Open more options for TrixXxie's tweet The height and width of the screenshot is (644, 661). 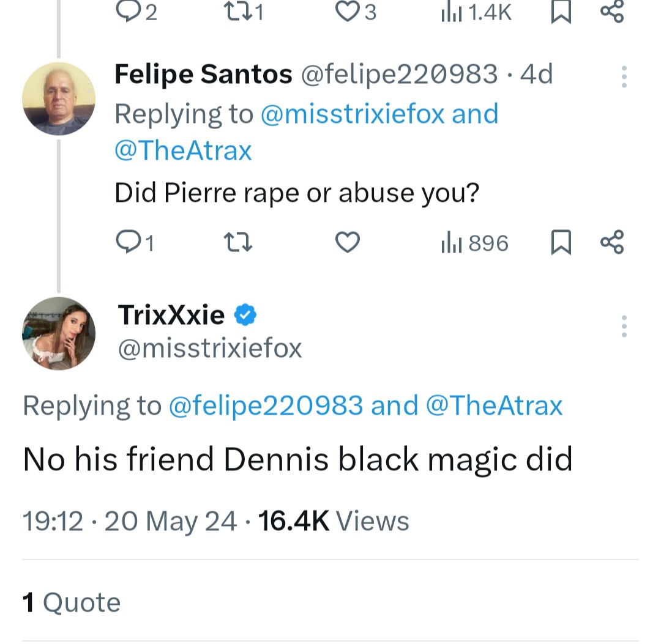(624, 327)
